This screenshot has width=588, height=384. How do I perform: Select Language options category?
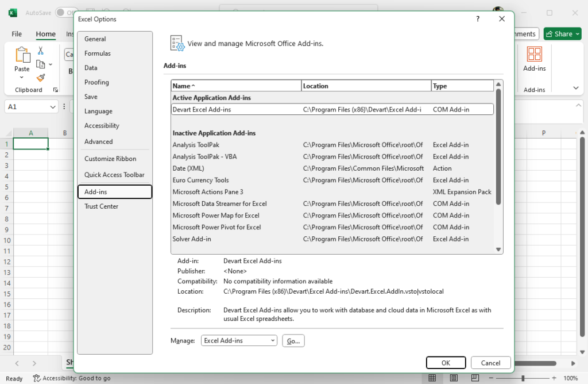click(x=115, y=111)
